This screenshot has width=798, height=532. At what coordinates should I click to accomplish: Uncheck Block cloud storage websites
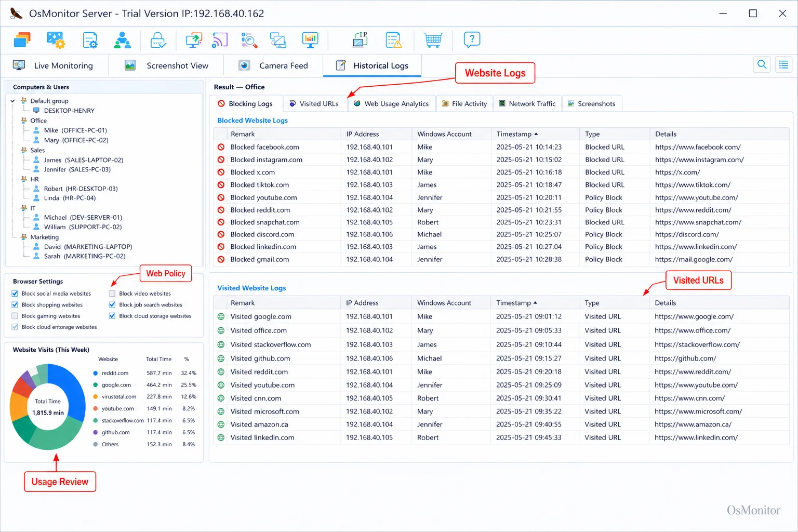[x=112, y=316]
